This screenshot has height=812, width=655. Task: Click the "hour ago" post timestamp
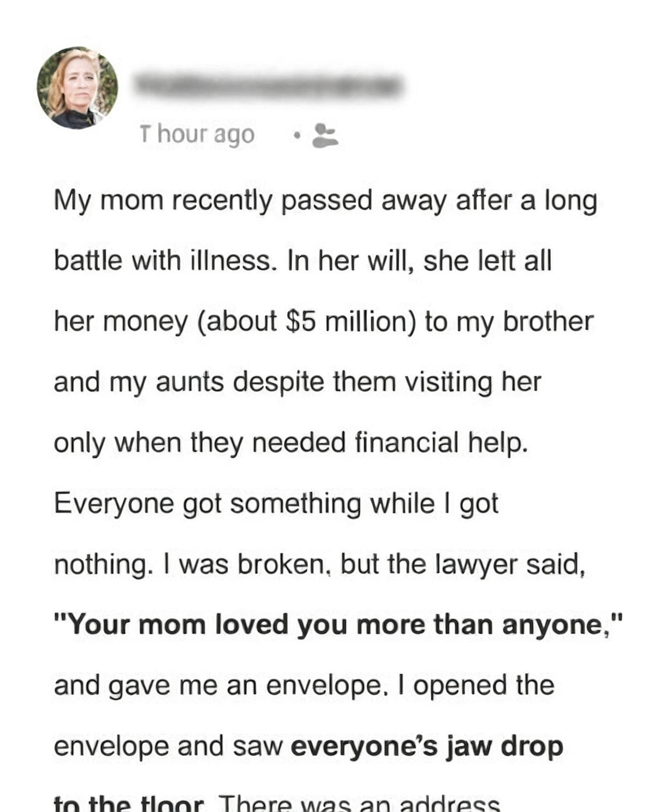[x=197, y=134]
